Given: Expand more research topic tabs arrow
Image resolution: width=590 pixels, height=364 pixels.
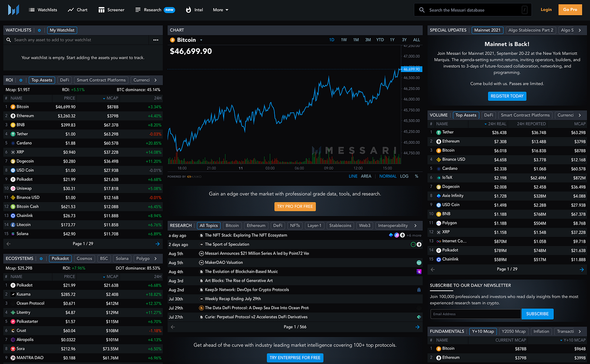Looking at the screenshot, I should [416, 225].
